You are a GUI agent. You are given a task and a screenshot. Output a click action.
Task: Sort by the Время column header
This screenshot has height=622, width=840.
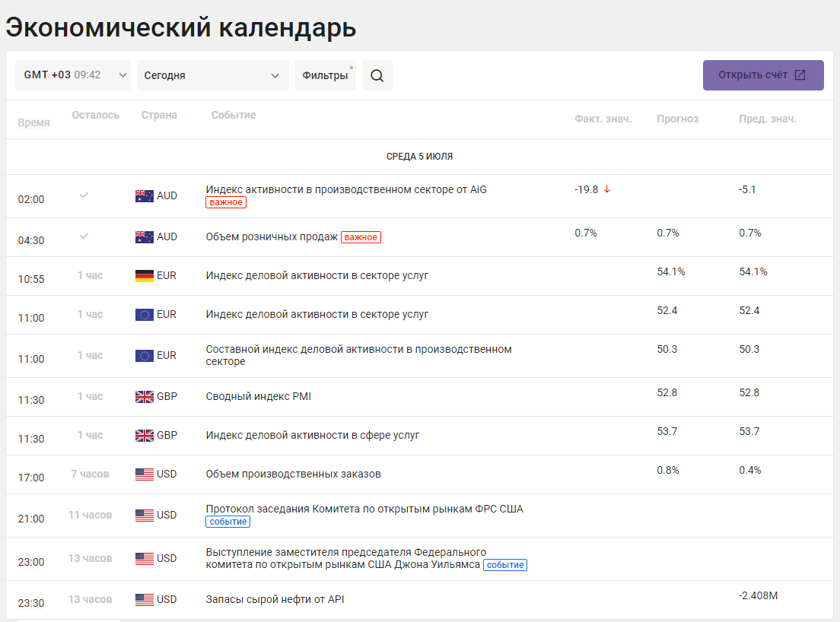[33, 122]
